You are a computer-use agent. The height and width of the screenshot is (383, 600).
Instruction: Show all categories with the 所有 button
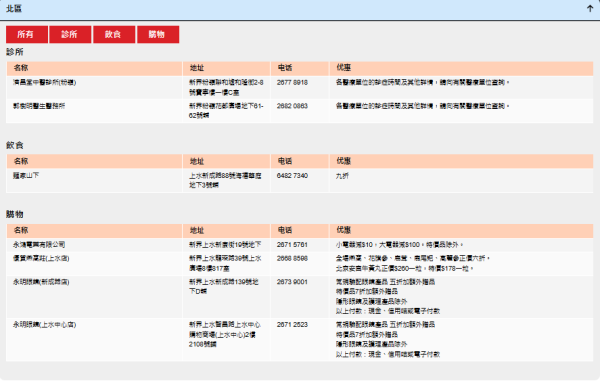[27, 34]
